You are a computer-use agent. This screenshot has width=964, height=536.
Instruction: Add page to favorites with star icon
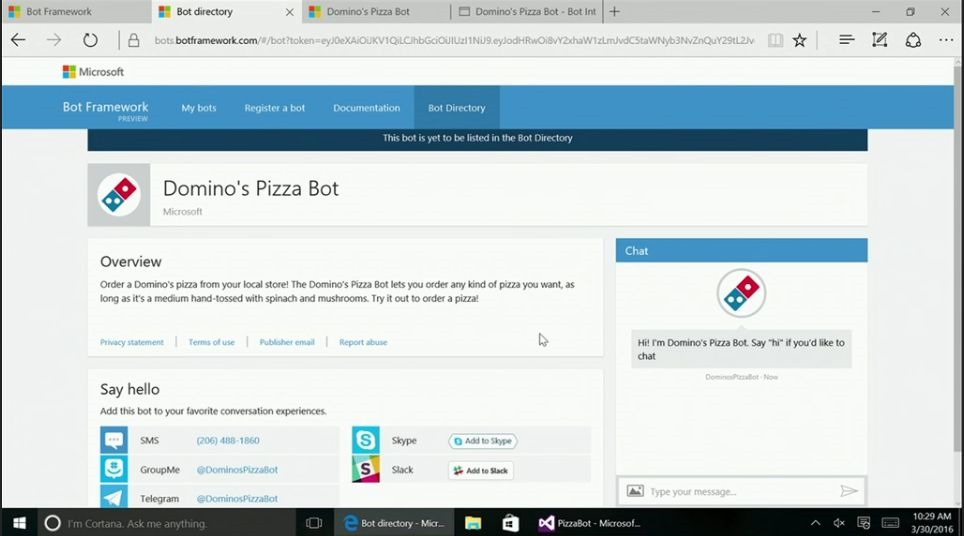[799, 41]
